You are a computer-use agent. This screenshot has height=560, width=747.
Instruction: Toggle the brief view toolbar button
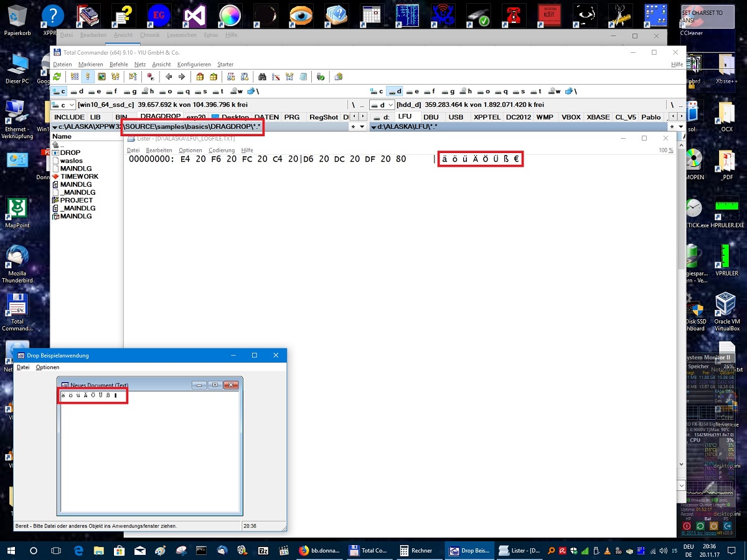74,77
